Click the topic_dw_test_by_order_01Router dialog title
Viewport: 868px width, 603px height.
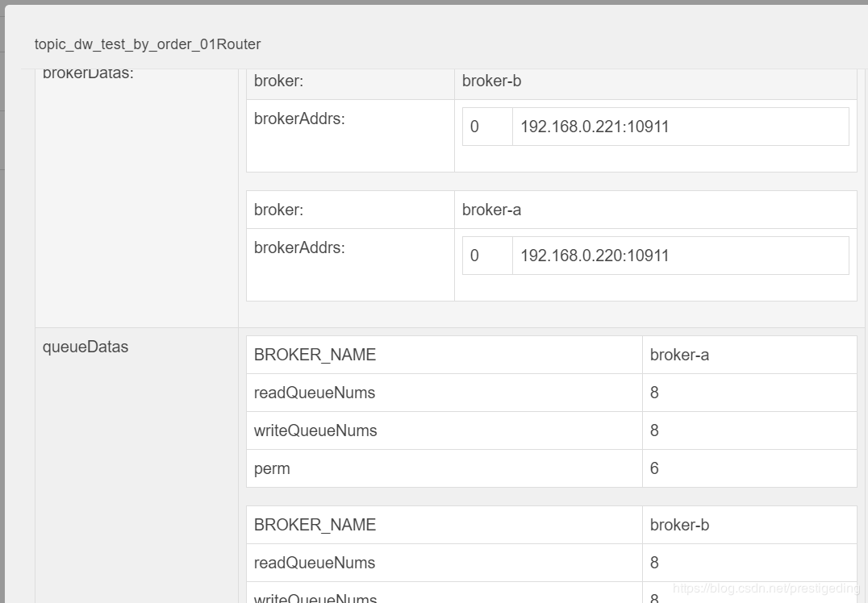[x=148, y=44]
